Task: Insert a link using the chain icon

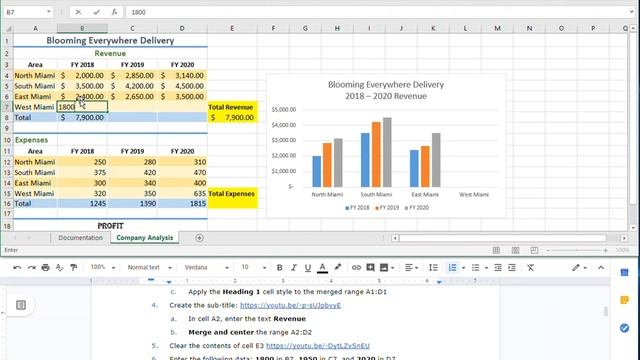Action: 356,268
